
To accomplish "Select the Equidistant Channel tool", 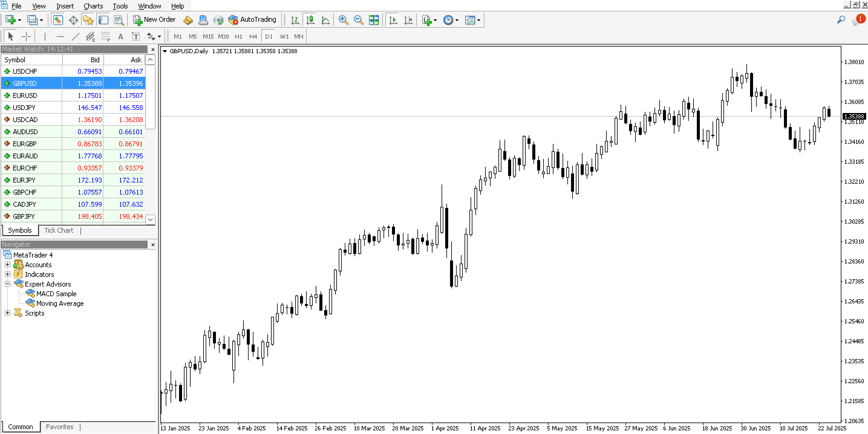I will (90, 36).
